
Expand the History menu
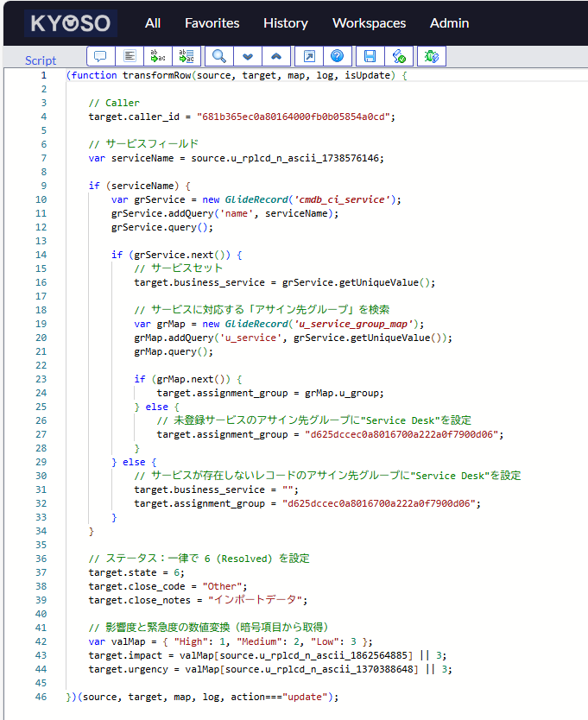[x=285, y=23]
